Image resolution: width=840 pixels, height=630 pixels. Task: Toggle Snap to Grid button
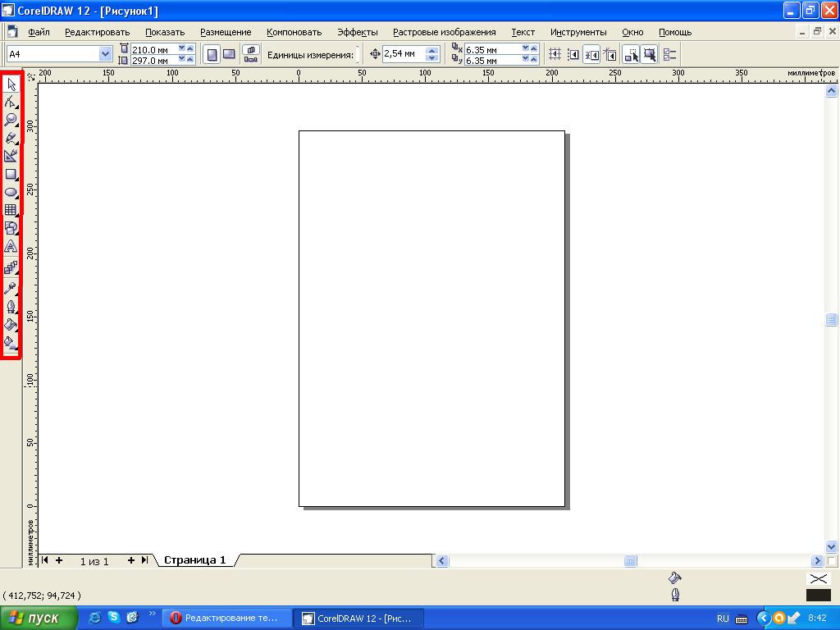[555, 54]
